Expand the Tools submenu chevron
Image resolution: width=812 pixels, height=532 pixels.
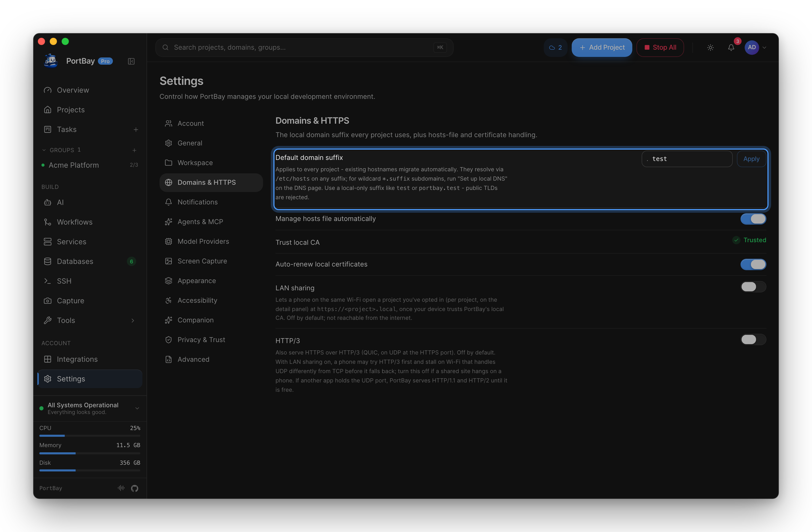(133, 321)
